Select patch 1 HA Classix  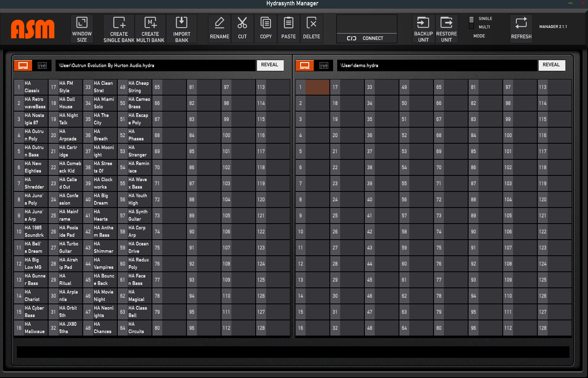point(31,87)
